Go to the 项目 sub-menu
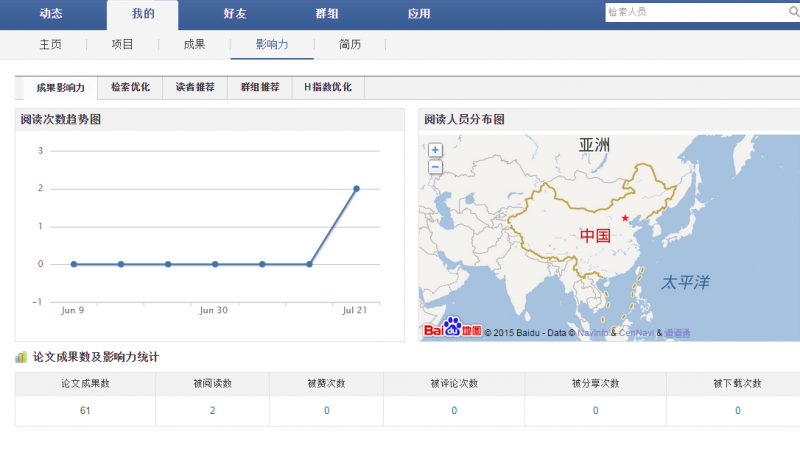Screen dimensions: 800x464 (122, 44)
